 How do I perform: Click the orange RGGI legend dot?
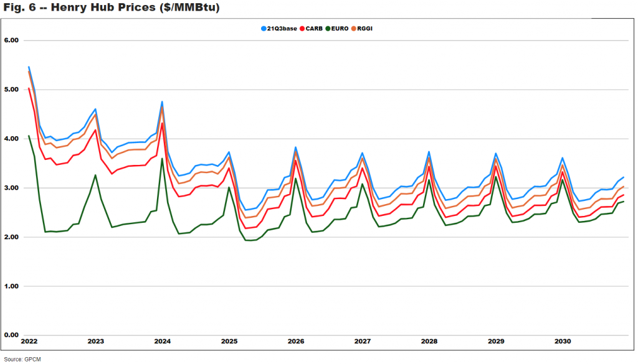point(354,29)
